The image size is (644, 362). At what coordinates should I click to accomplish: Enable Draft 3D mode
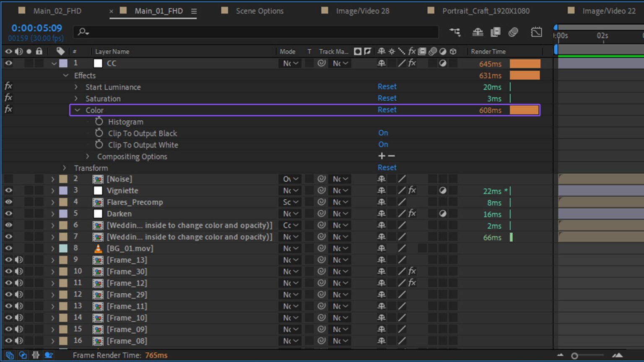(x=478, y=32)
